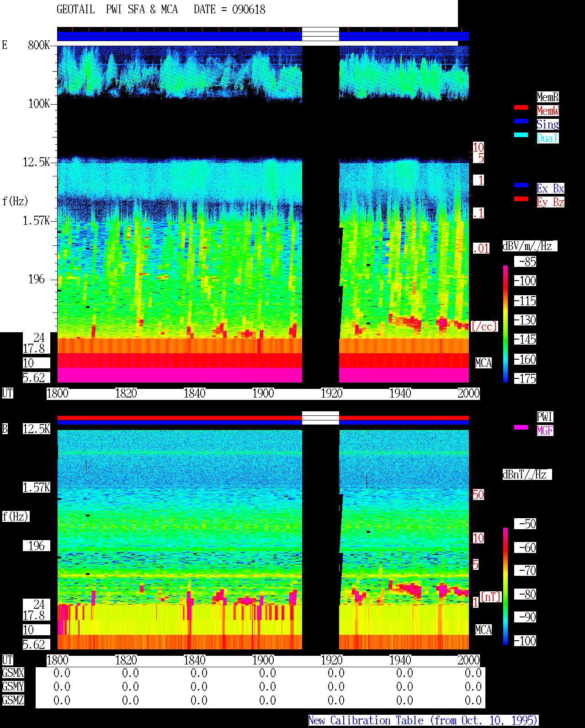
Task: Click the cyan Dual legend swatch
Action: point(521,135)
